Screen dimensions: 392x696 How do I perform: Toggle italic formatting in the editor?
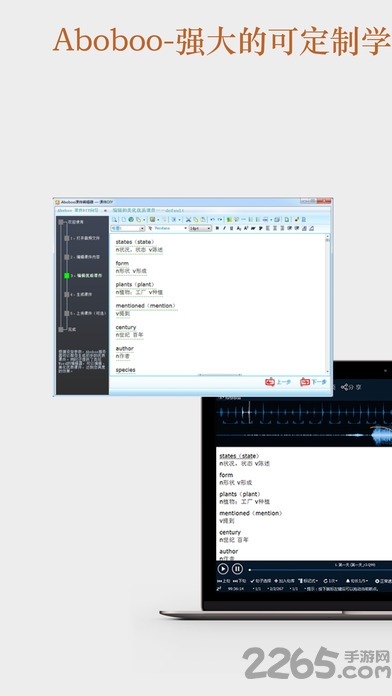(x=224, y=228)
